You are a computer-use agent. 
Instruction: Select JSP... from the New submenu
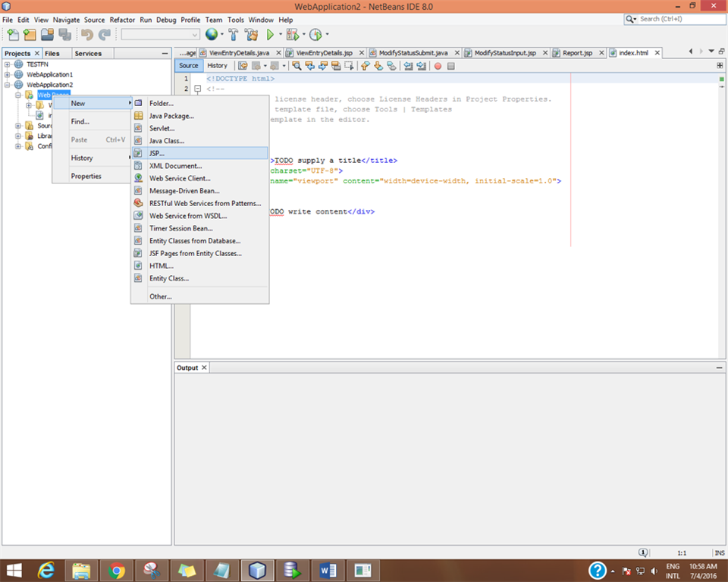[156, 153]
